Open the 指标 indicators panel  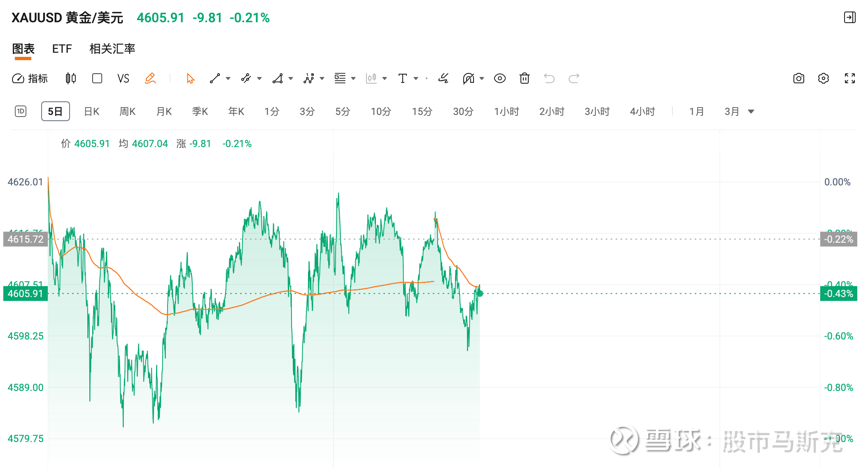coord(30,78)
